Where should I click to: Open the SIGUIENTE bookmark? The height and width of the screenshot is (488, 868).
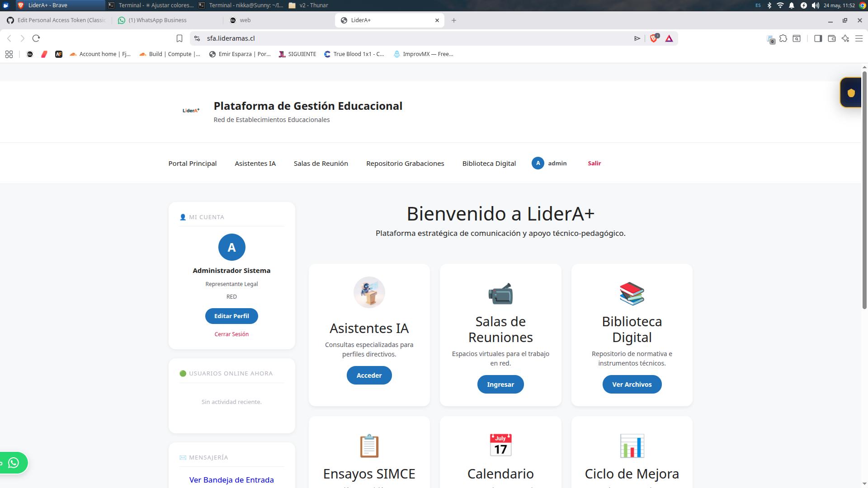coord(297,54)
